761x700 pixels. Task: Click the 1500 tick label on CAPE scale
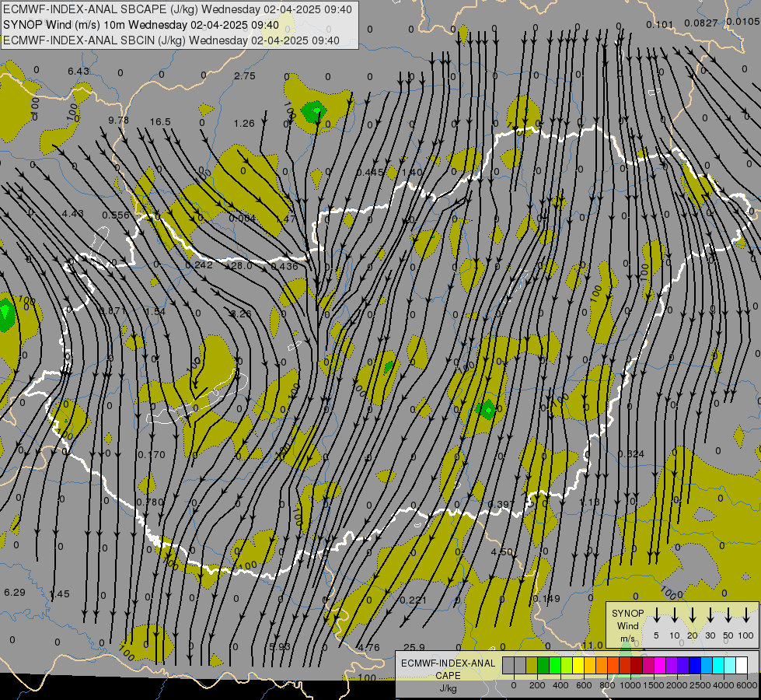tap(653, 685)
